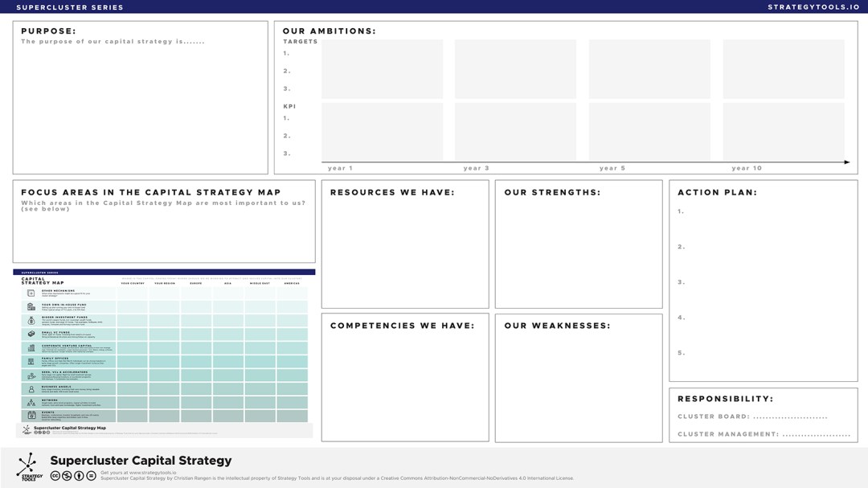Click the COMPETENCIES WE HAVE: heading

[x=403, y=326]
